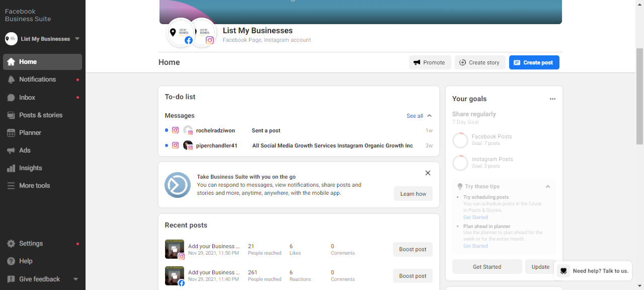Open thumbnail of 11:50 PM Instagram post
The height and width of the screenshot is (290, 644).
(x=175, y=249)
